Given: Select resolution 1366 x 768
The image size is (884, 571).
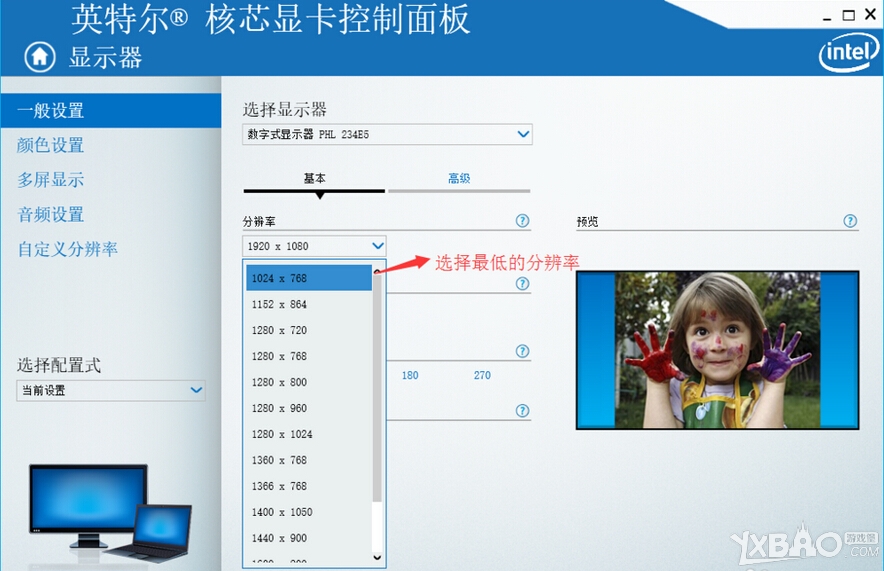Looking at the screenshot, I should tap(309, 486).
